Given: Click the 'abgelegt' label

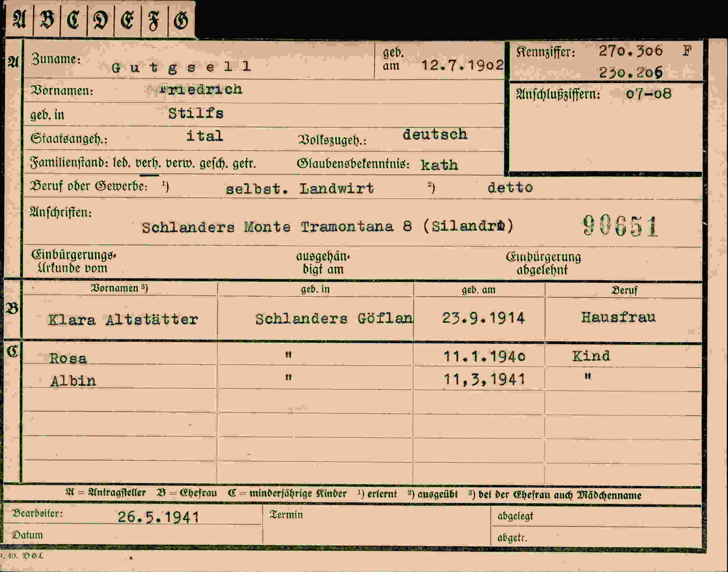Looking at the screenshot, I should tap(515, 516).
